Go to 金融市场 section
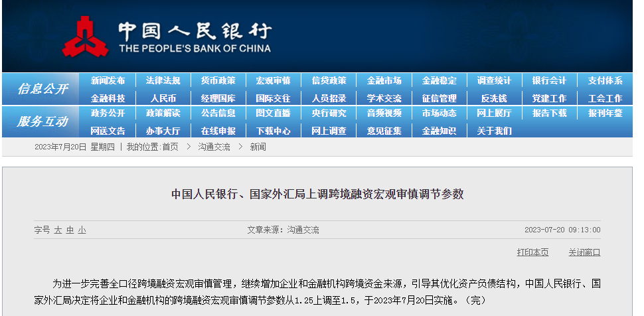The width and height of the screenshot is (644, 316). pos(384,80)
